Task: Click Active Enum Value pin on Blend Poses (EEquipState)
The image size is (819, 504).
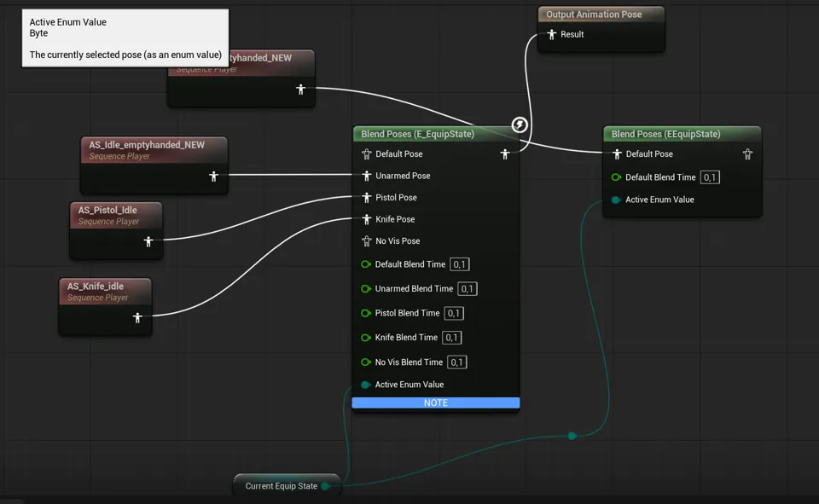Action: click(x=616, y=200)
